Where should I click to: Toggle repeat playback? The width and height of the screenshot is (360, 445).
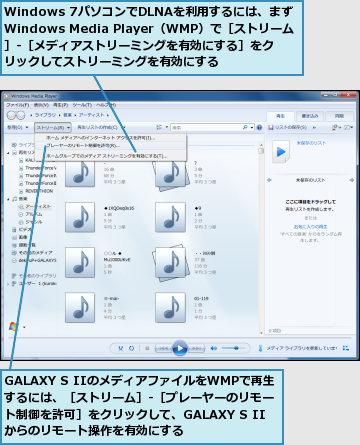132,348
